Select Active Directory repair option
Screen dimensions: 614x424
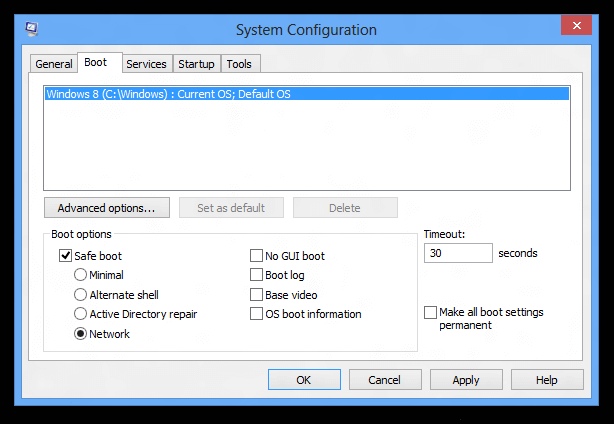80,314
